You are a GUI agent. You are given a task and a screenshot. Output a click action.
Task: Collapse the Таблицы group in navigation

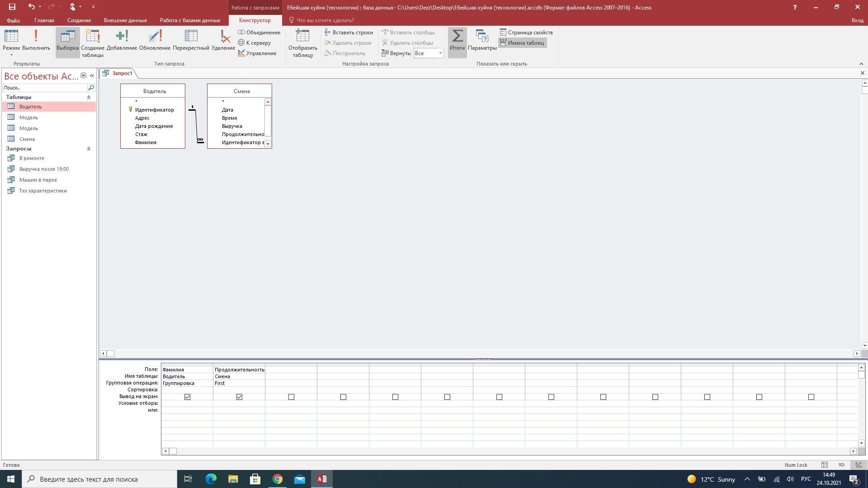point(89,97)
